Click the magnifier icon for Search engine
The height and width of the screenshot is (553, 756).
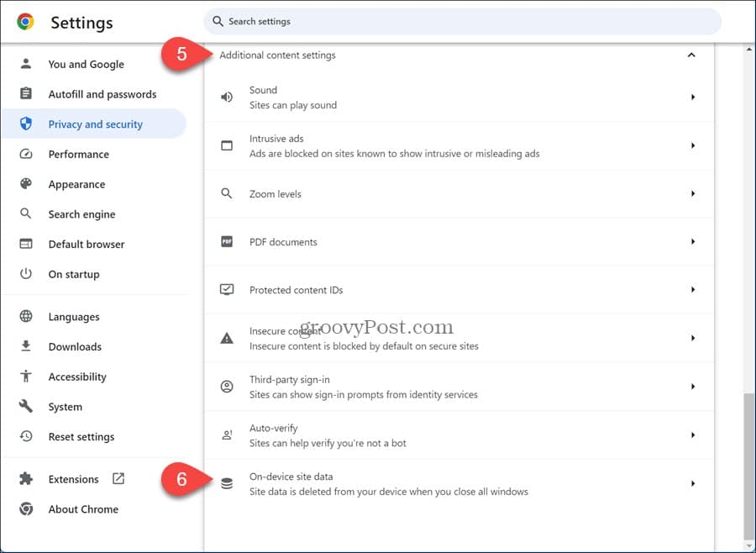pos(26,213)
